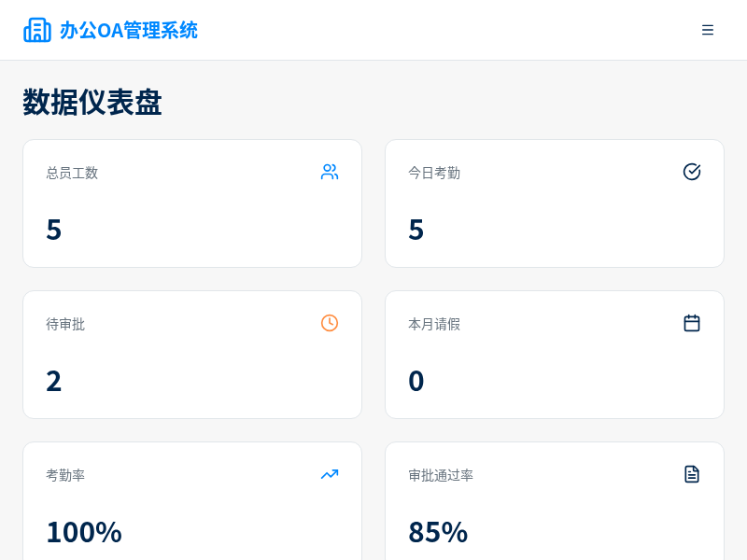Click the calendar icon on 本月请假 card
Image resolution: width=747 pixels, height=560 pixels.
coord(692,323)
